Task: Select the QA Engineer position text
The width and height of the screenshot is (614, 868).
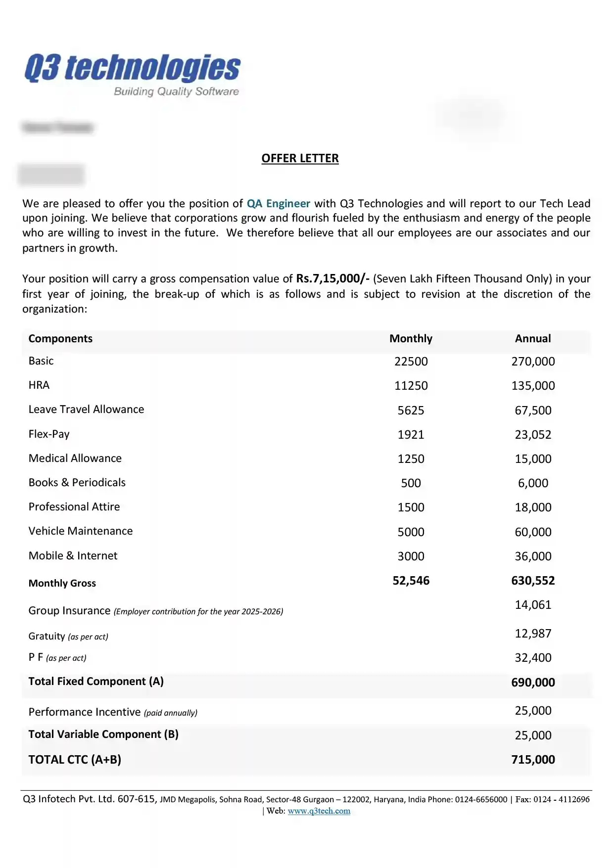Action: [278, 203]
